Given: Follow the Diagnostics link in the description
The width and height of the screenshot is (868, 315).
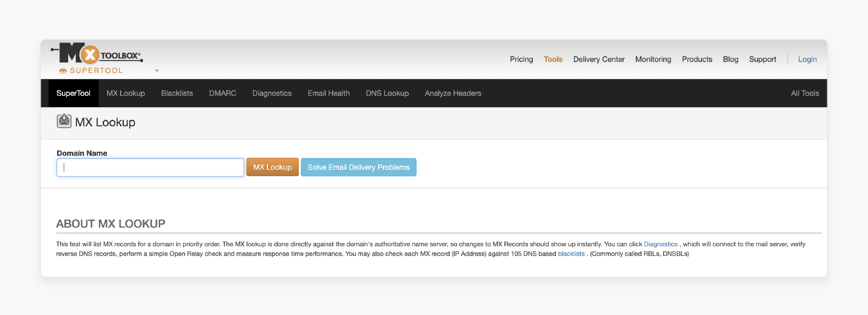Looking at the screenshot, I should coord(661,244).
